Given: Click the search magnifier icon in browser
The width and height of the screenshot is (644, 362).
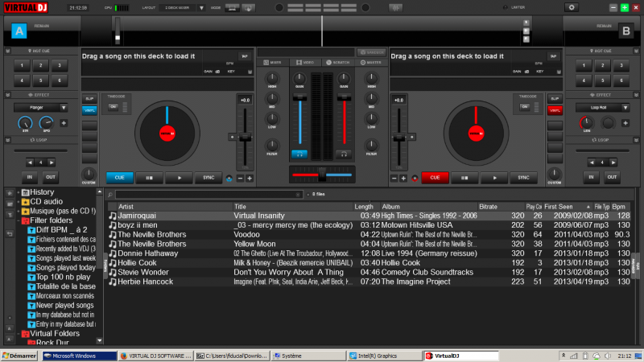Looking at the screenshot, I should pyautogui.click(x=110, y=195).
